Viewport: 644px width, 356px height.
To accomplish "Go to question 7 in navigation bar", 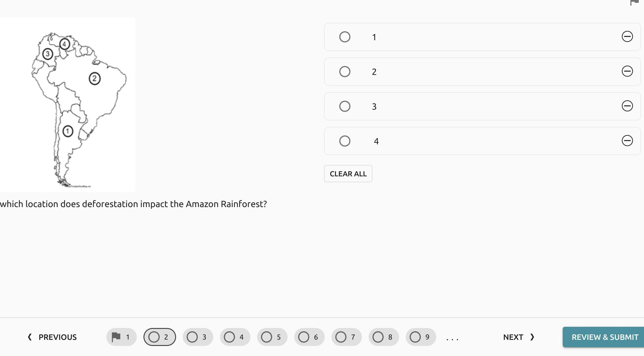I will pyautogui.click(x=346, y=337).
